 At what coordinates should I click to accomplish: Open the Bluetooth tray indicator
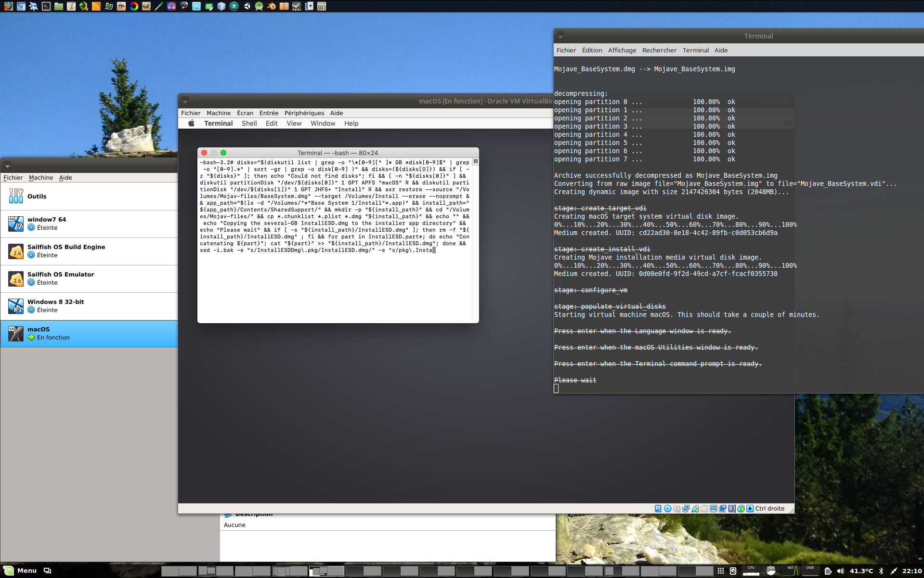point(881,571)
